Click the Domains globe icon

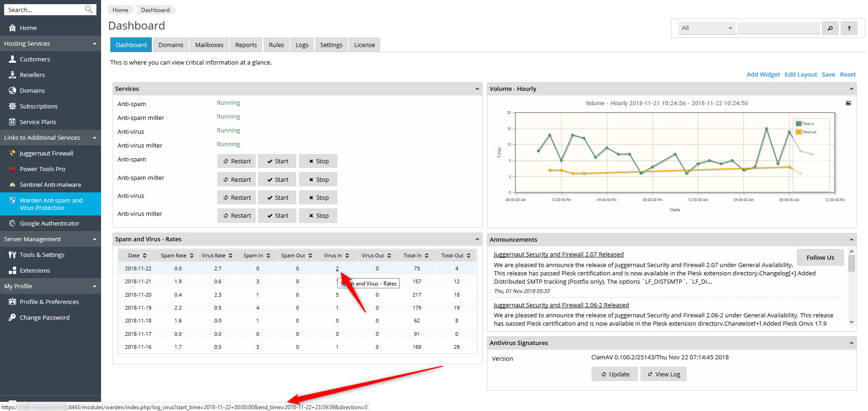tap(12, 90)
